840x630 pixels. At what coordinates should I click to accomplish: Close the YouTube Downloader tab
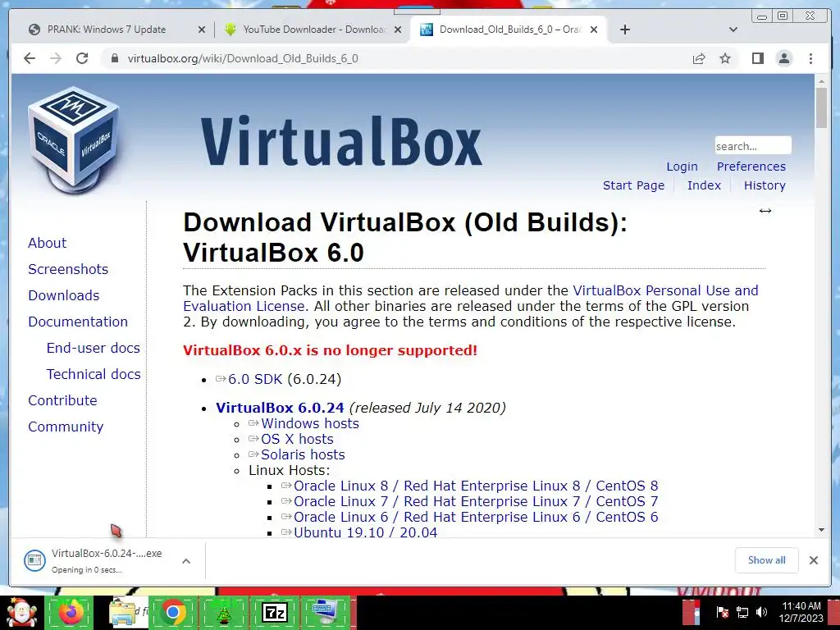point(398,30)
